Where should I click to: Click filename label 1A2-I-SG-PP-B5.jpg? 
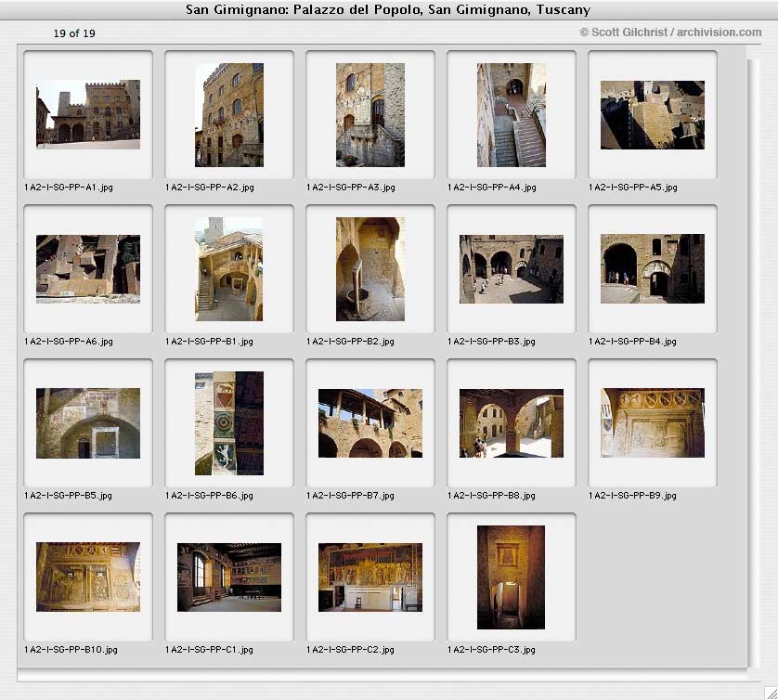[x=68, y=496]
